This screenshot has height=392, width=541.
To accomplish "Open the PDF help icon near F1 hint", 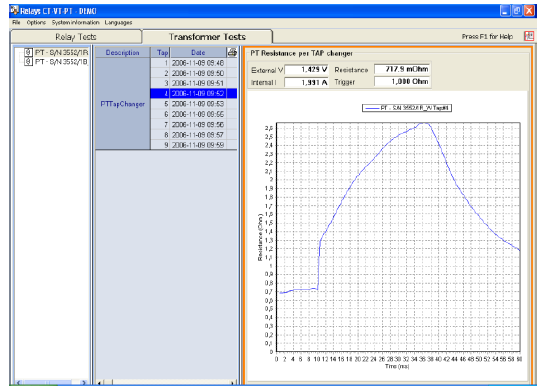I will click(x=529, y=36).
